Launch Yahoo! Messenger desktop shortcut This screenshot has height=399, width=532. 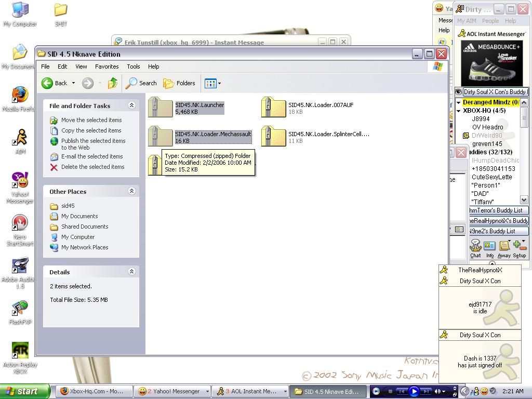point(20,188)
